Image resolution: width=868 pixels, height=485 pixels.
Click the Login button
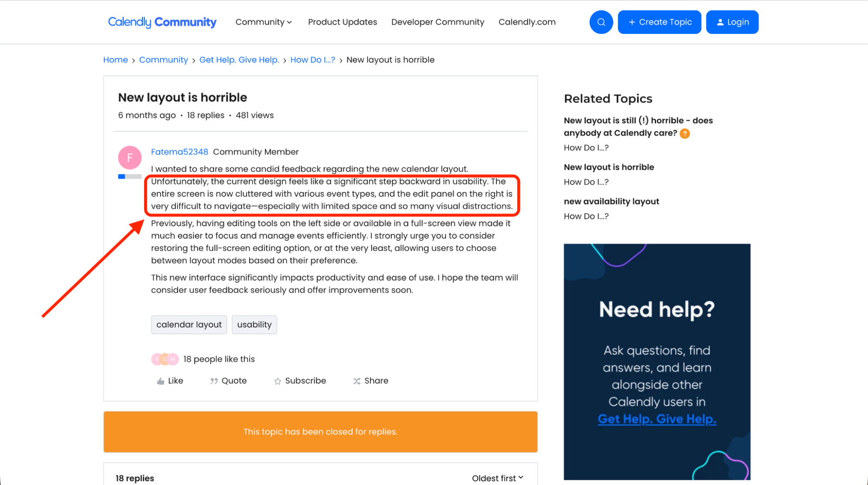pyautogui.click(x=732, y=22)
